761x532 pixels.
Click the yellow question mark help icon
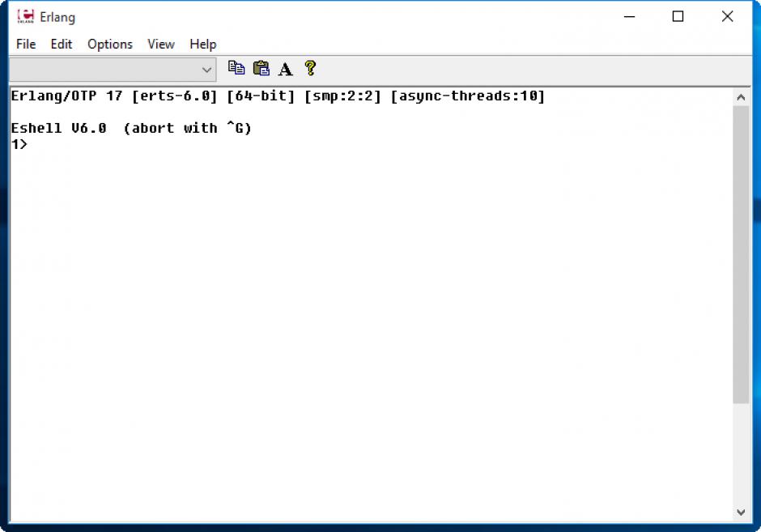310,68
